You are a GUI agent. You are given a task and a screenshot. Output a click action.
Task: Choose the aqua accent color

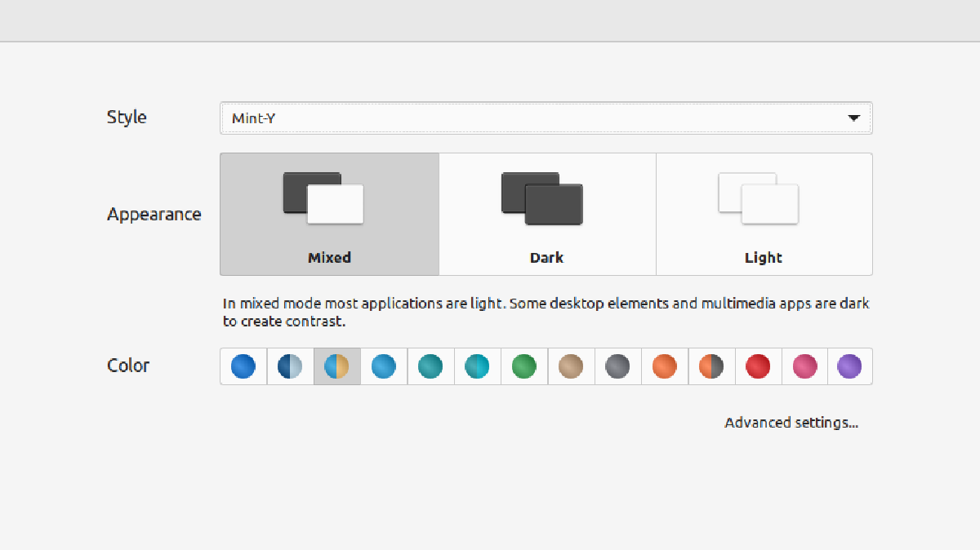click(x=384, y=366)
